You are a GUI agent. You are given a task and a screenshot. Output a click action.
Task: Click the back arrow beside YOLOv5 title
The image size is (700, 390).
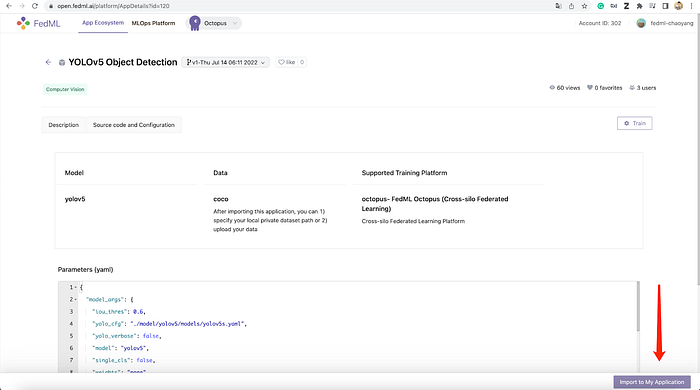[48, 62]
